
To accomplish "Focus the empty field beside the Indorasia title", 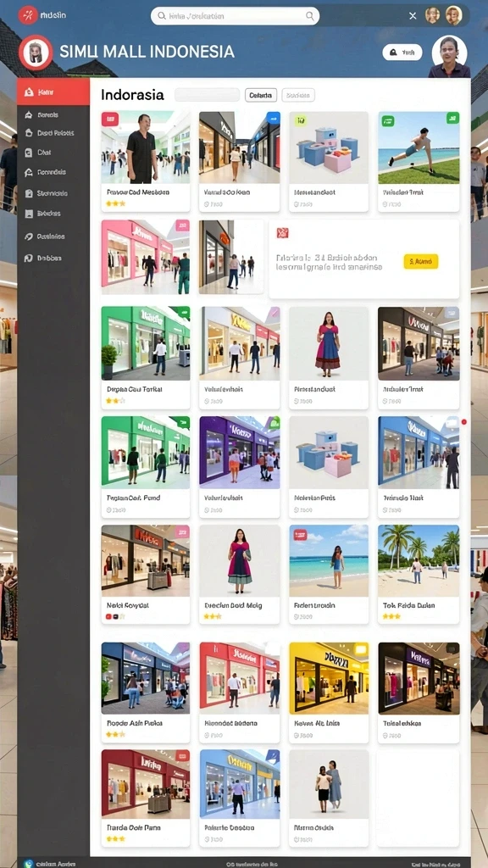I will point(208,95).
